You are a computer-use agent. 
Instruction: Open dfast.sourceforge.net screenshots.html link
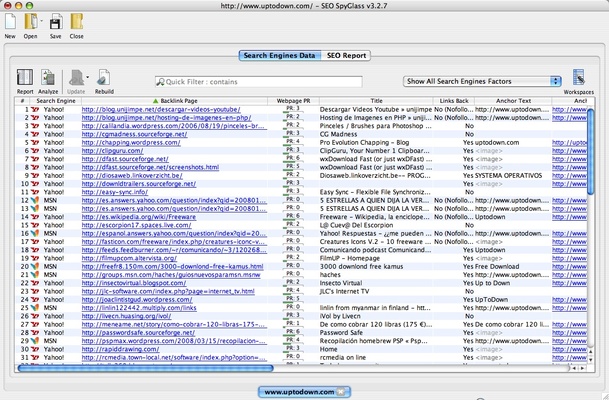click(x=150, y=167)
